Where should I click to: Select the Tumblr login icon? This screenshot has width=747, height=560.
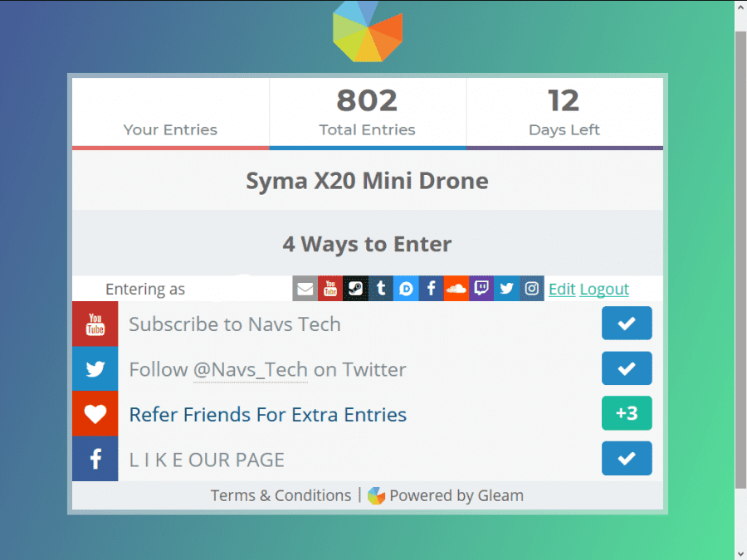[381, 289]
